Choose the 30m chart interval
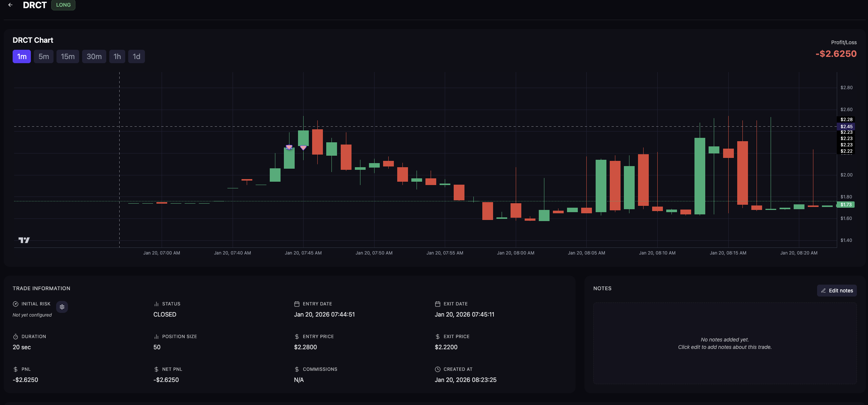 point(94,56)
